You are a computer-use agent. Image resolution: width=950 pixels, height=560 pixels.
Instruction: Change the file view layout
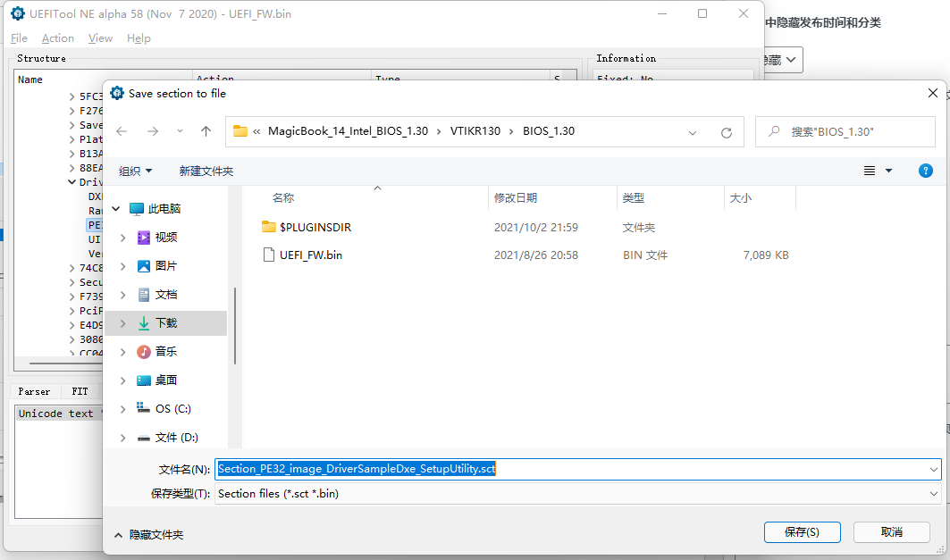[870, 171]
